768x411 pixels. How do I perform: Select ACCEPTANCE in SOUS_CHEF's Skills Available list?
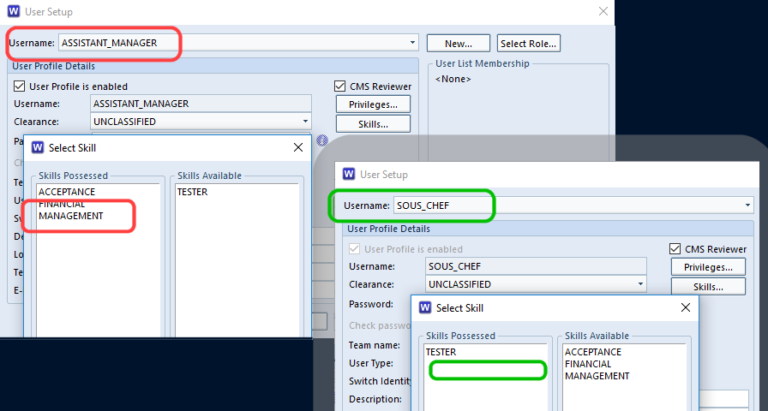pyautogui.click(x=593, y=352)
